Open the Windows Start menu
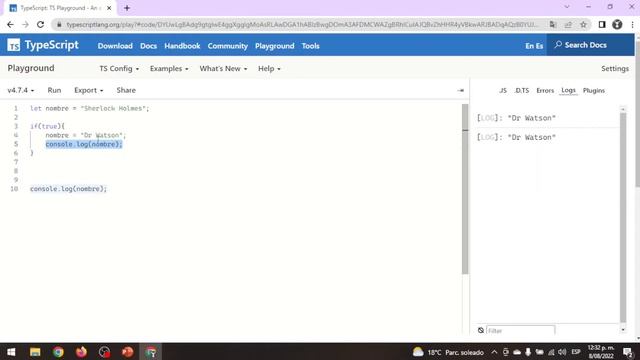Screen dimensions: 640x360 tap(11, 352)
